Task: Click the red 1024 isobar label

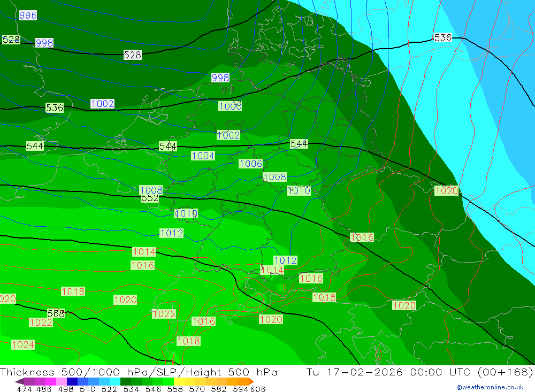Action: [23, 344]
